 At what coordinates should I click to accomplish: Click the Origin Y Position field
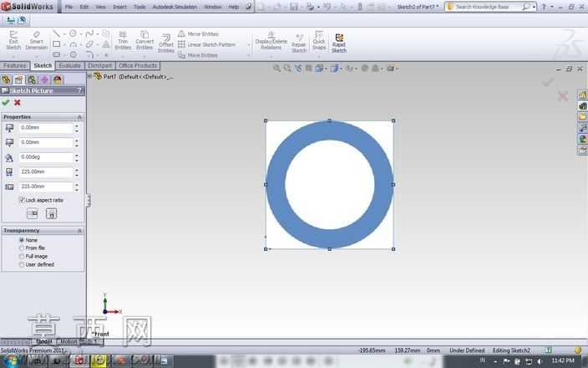(x=46, y=143)
